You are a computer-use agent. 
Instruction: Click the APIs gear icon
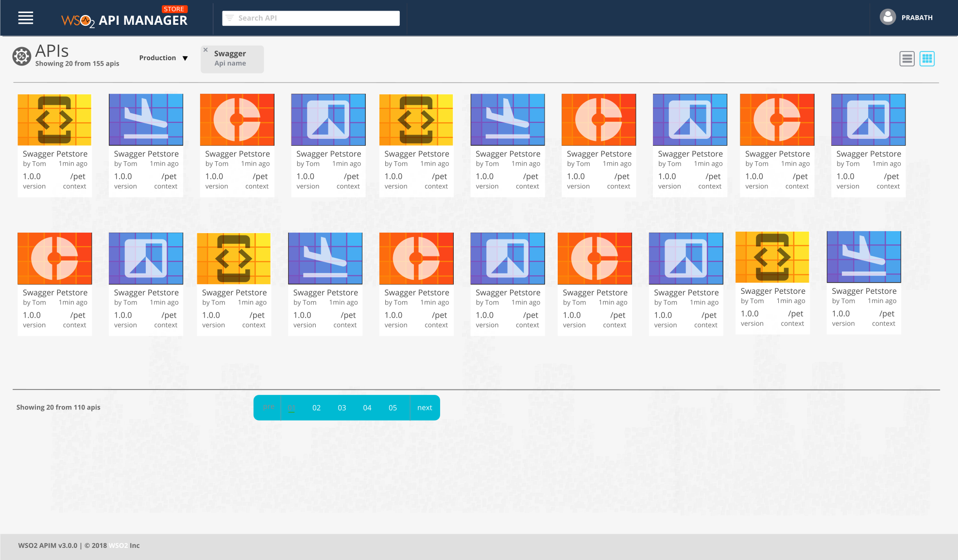pyautogui.click(x=21, y=56)
